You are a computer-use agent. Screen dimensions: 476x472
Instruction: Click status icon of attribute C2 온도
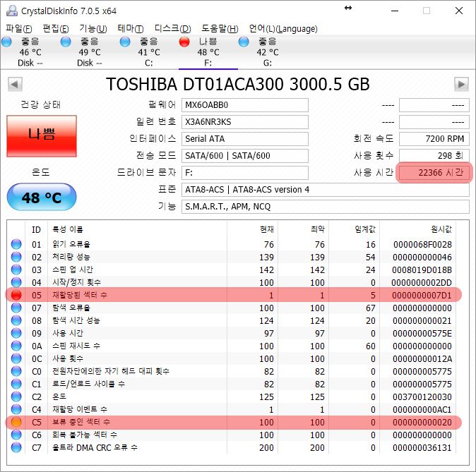coord(16,397)
